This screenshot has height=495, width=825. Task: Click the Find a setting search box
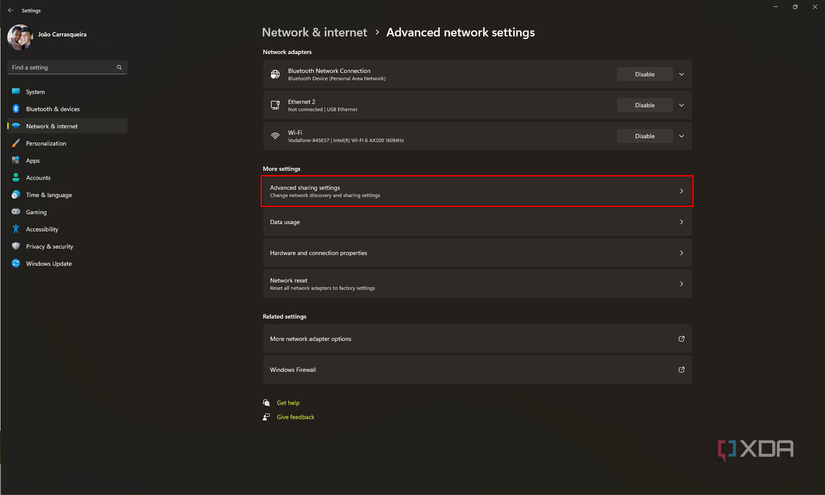point(60,68)
